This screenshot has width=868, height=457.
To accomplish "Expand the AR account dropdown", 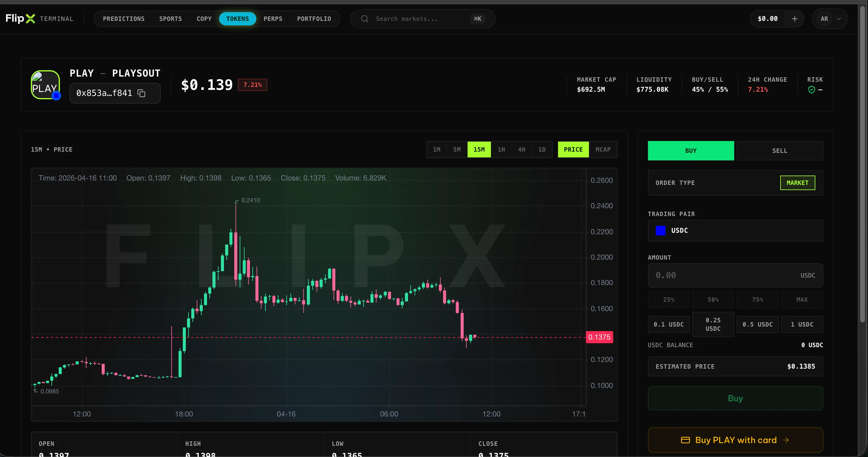I will 830,18.
